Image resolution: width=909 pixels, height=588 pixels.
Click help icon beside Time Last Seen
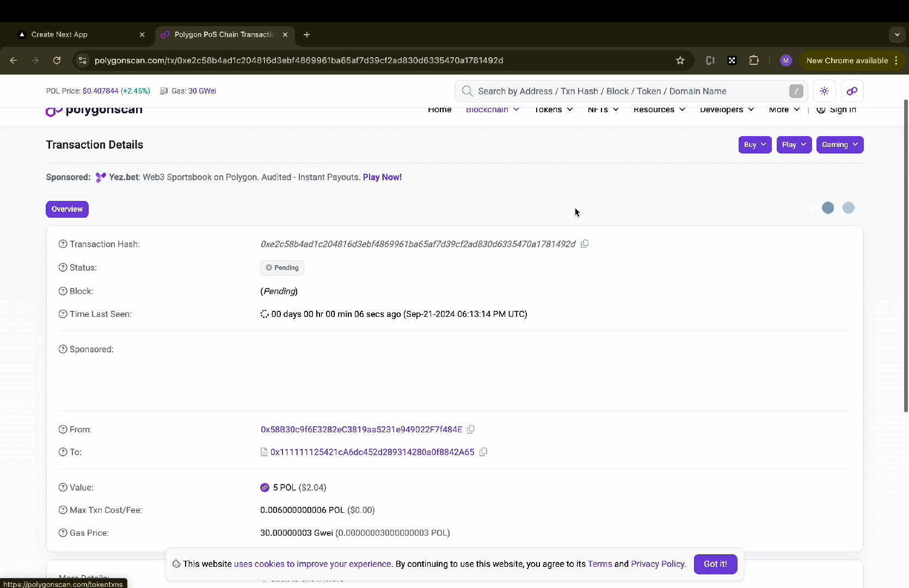click(x=63, y=314)
